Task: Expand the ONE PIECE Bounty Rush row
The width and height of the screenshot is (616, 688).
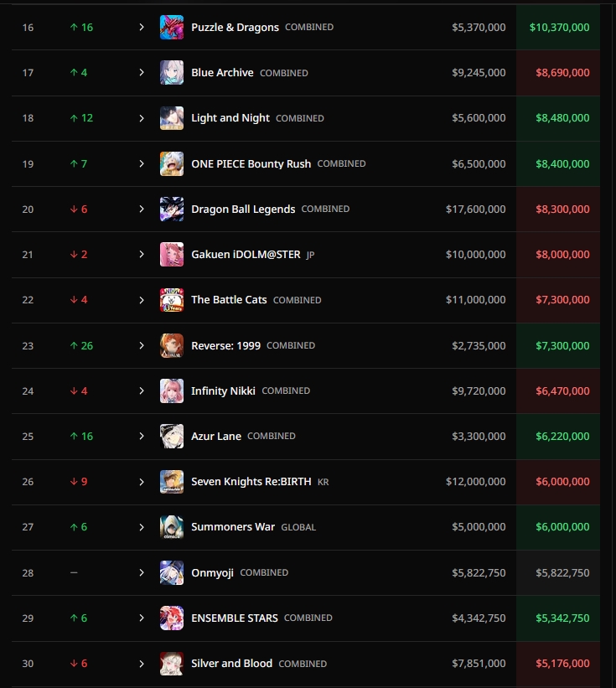Action: coord(142,164)
